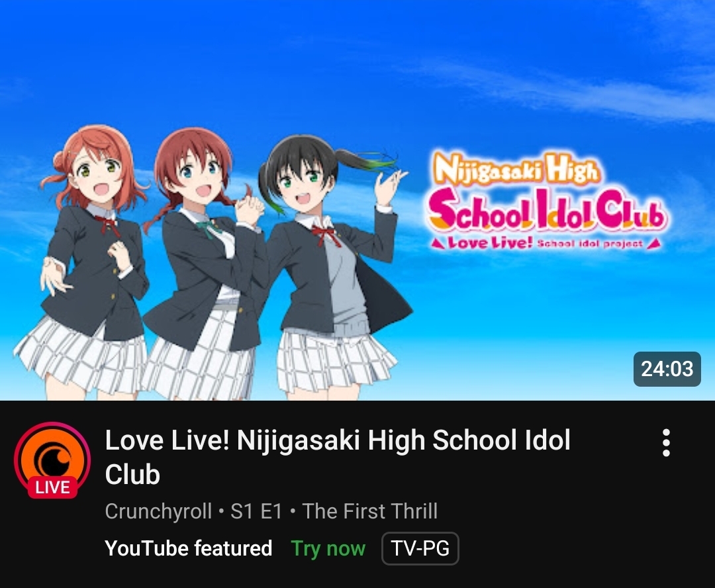Click the 24:03 duration badge
This screenshot has width=715, height=588.
[x=667, y=369]
